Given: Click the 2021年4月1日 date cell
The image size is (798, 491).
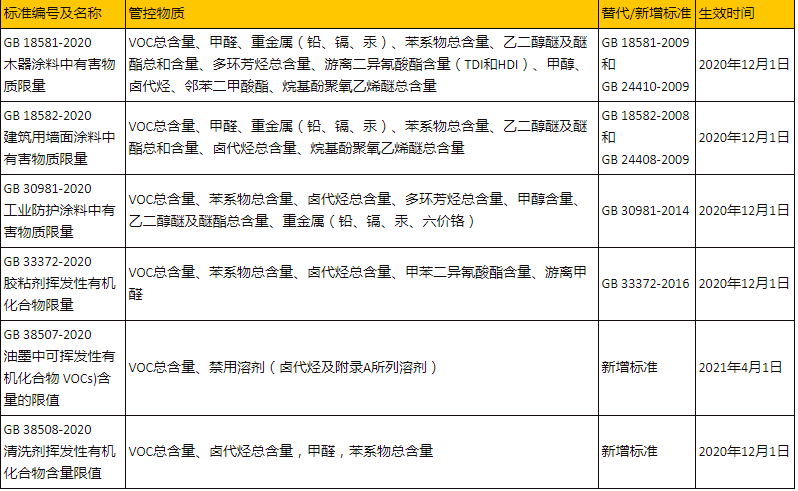Looking at the screenshot, I should 745,368.
